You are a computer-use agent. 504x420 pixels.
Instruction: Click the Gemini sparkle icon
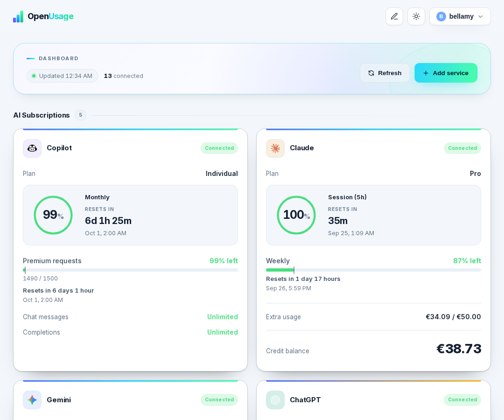[x=32, y=400]
